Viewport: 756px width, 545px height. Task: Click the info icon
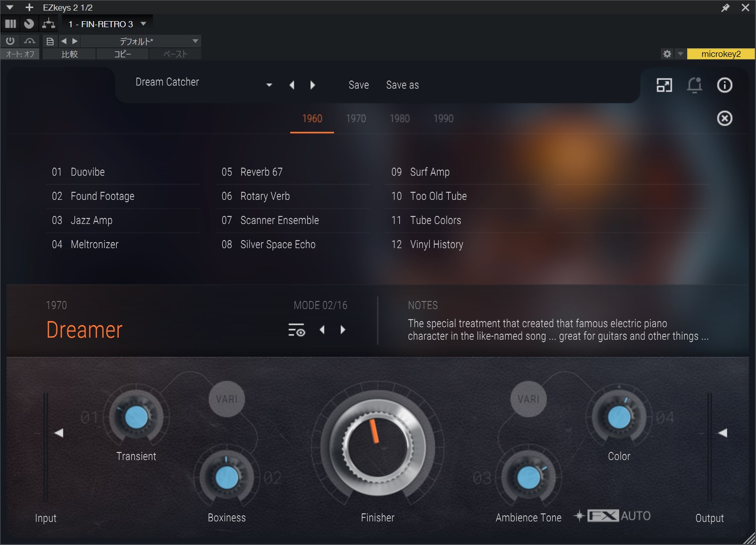pyautogui.click(x=724, y=85)
